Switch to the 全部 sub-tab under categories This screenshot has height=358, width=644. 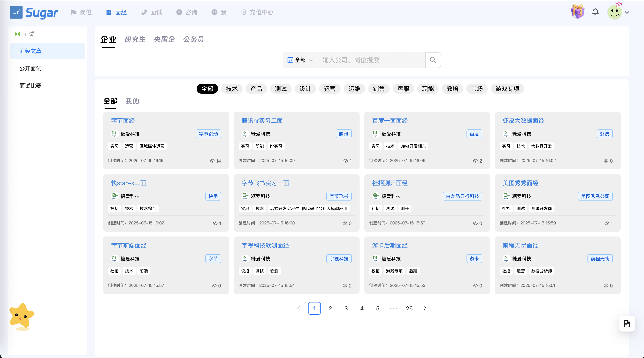110,101
